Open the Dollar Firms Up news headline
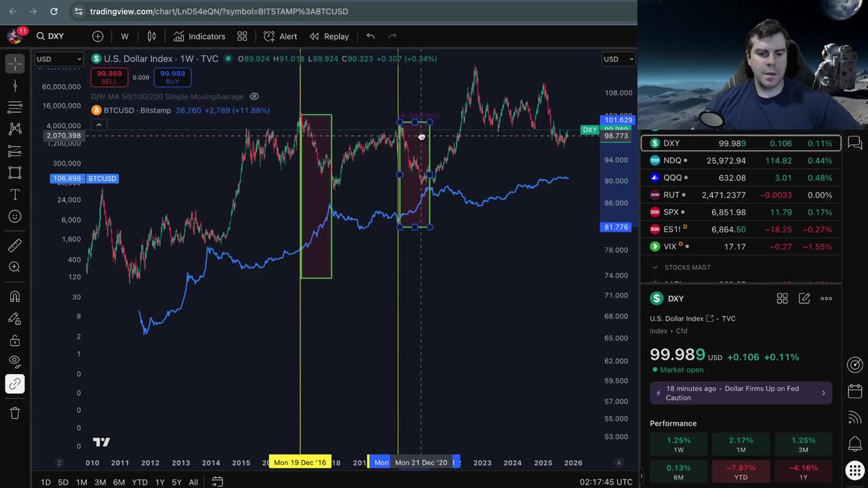 741,393
